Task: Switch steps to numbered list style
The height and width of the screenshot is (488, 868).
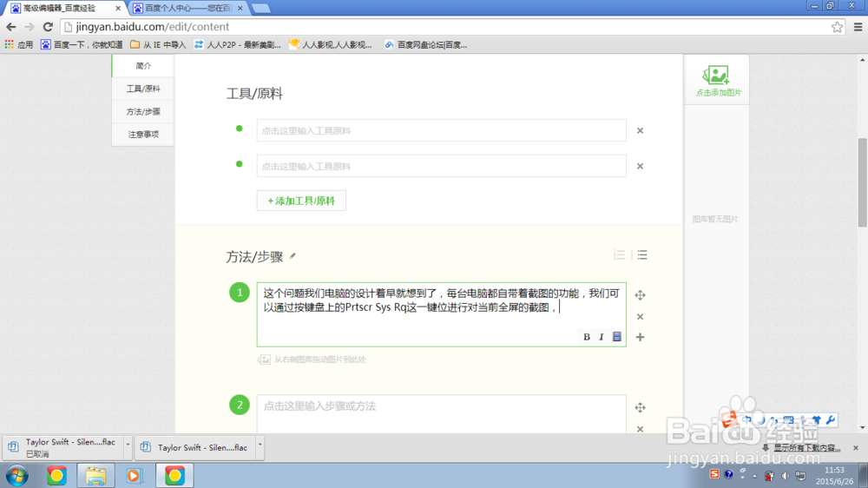Action: [x=620, y=254]
